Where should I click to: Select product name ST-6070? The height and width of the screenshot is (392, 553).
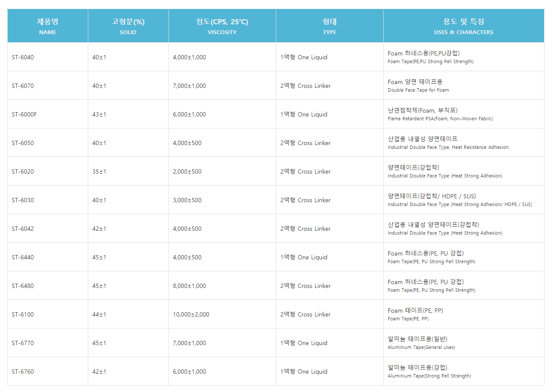[x=23, y=86]
